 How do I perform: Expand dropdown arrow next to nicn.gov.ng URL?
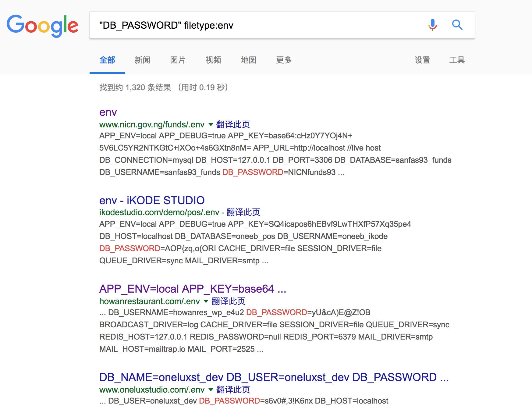click(x=211, y=125)
